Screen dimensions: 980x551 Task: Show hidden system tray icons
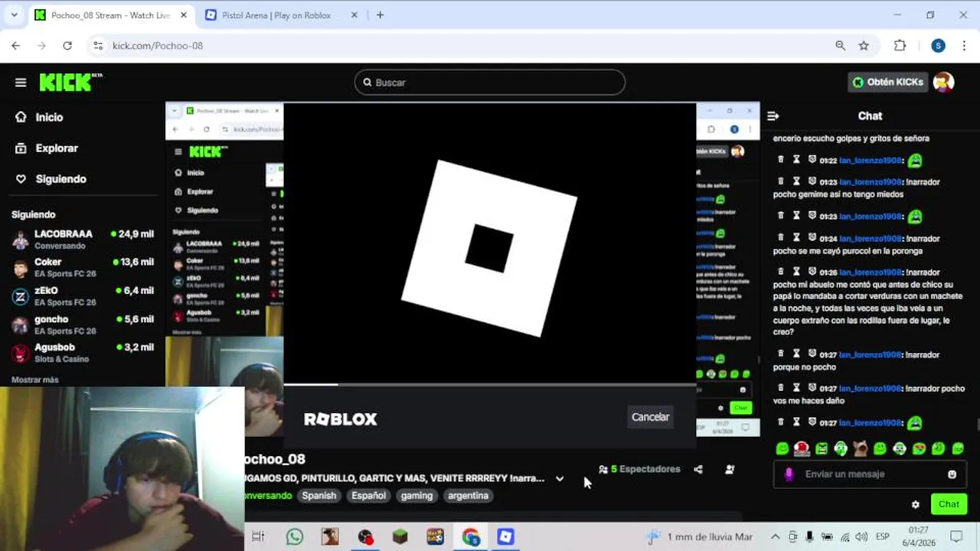click(775, 537)
